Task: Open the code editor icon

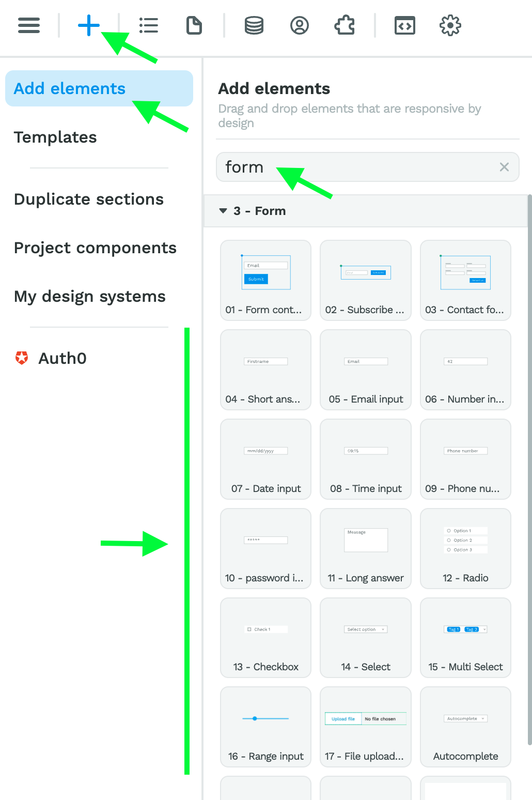Action: tap(405, 25)
